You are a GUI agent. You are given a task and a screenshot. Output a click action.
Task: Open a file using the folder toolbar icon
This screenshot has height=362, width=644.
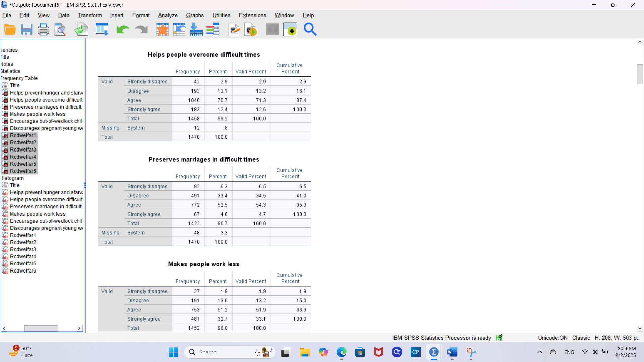coord(10,29)
